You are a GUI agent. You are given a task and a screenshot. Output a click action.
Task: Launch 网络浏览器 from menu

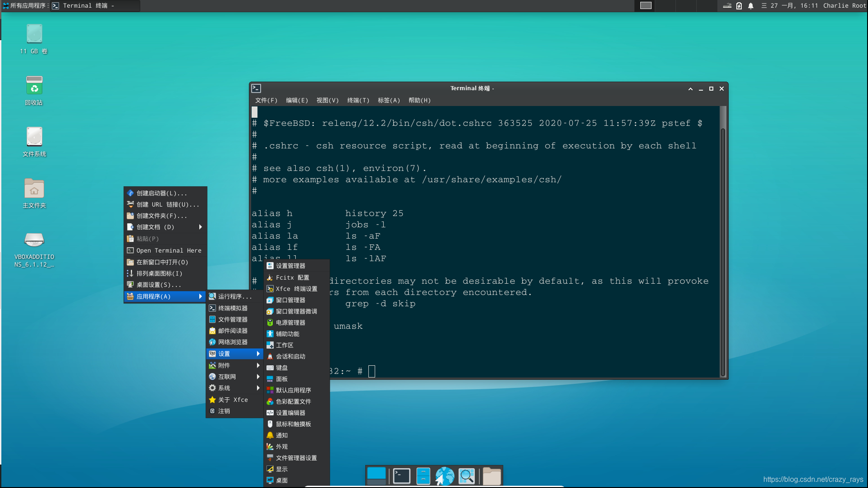point(235,342)
